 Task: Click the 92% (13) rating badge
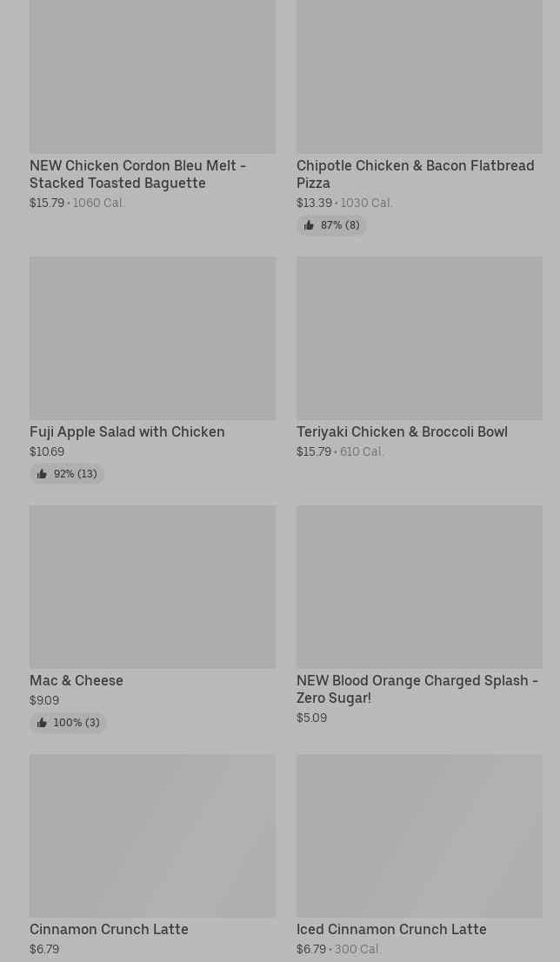[67, 474]
